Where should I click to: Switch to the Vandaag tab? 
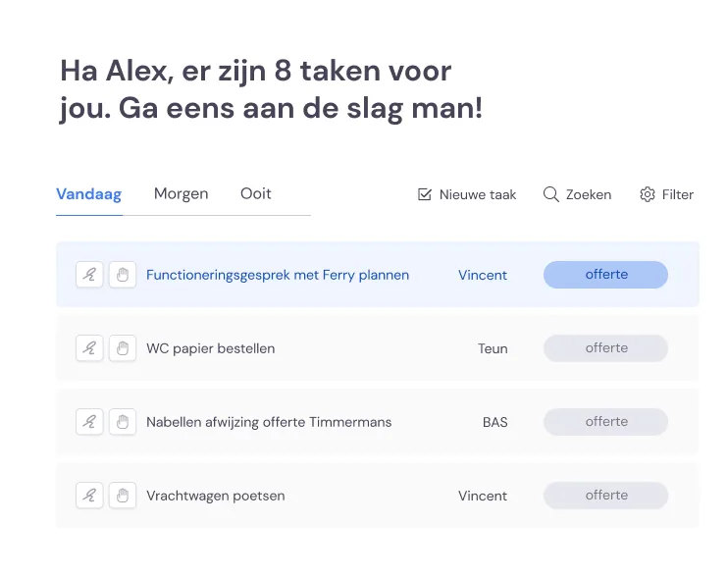click(88, 194)
